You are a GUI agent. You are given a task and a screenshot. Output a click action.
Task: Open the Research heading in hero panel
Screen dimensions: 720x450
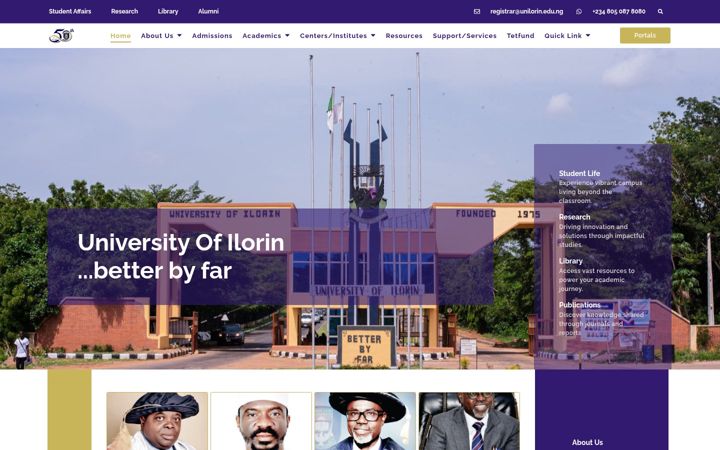574,217
